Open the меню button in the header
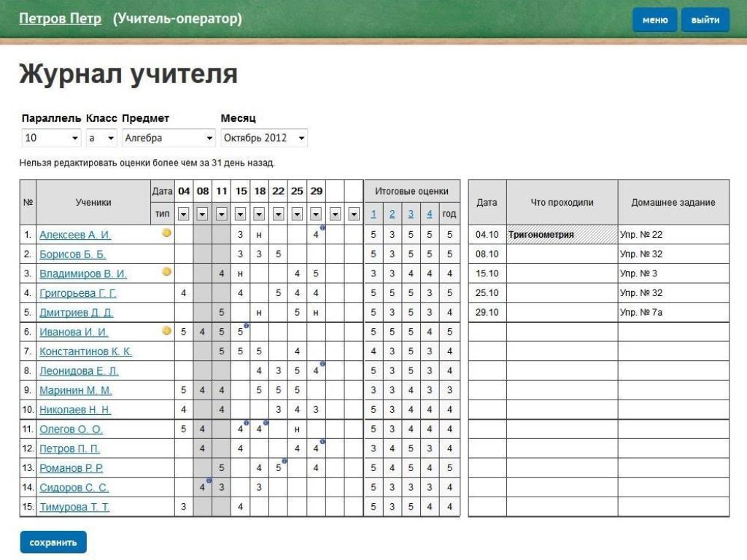This screenshot has width=747, height=560. [x=654, y=20]
